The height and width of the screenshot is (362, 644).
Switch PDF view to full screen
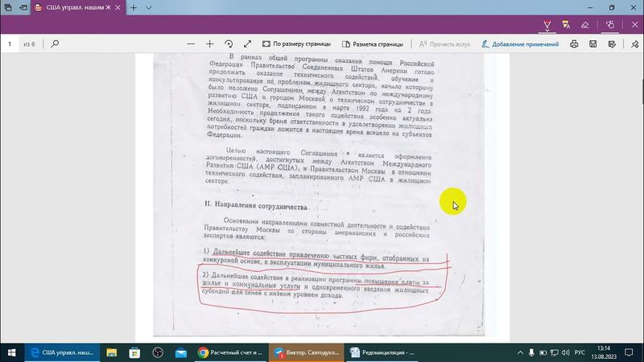247,44
